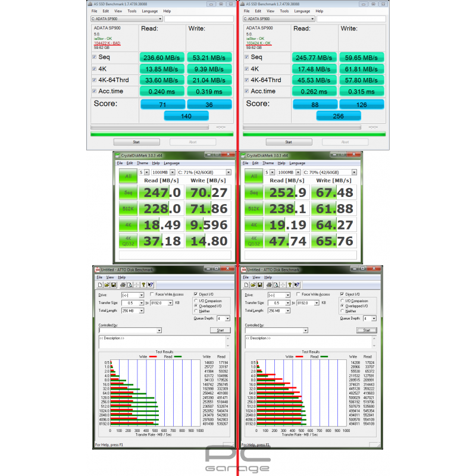Click the right ATTO window title bar icon
This screenshot has height=476, width=476.
coord(243,270)
